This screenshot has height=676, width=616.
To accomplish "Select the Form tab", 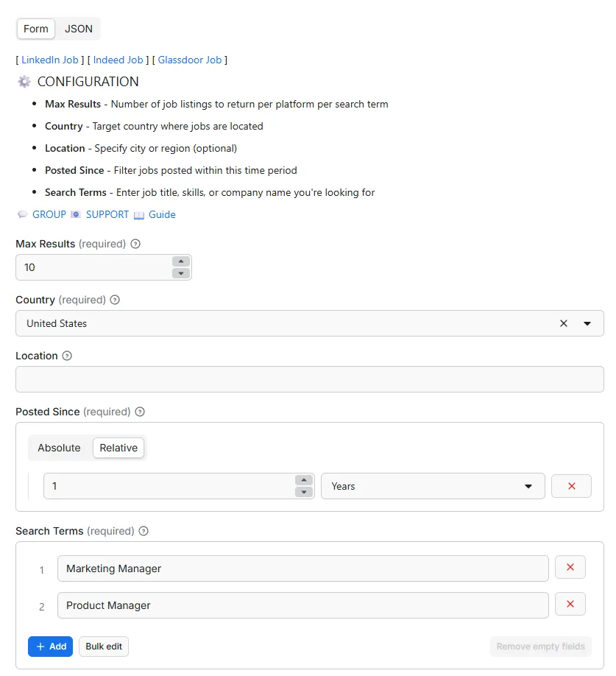I will tap(35, 29).
